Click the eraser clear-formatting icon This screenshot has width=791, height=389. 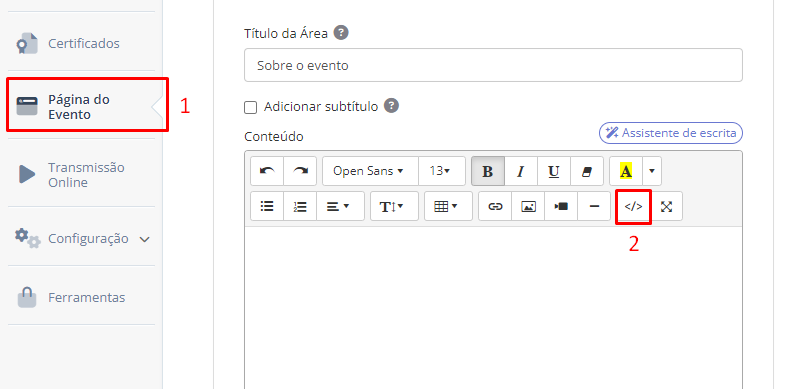pos(587,171)
